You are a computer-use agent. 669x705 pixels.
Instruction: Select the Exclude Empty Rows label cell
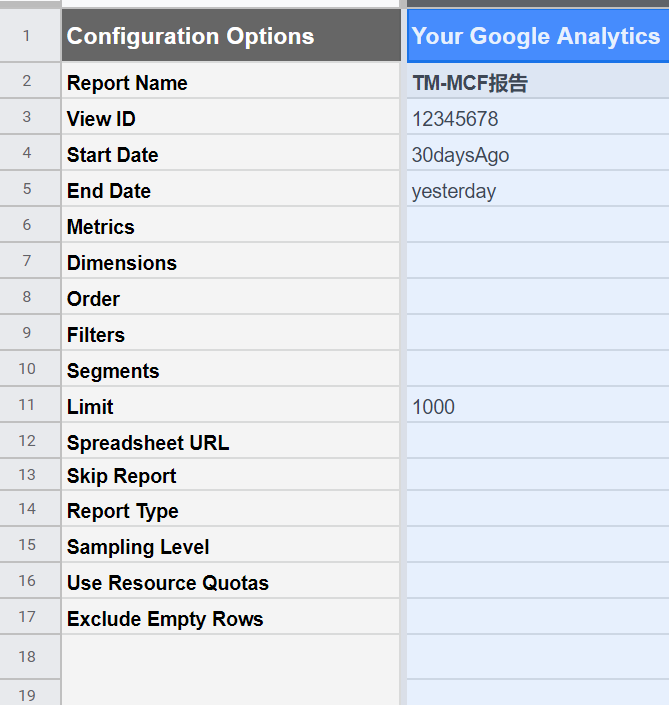230,619
